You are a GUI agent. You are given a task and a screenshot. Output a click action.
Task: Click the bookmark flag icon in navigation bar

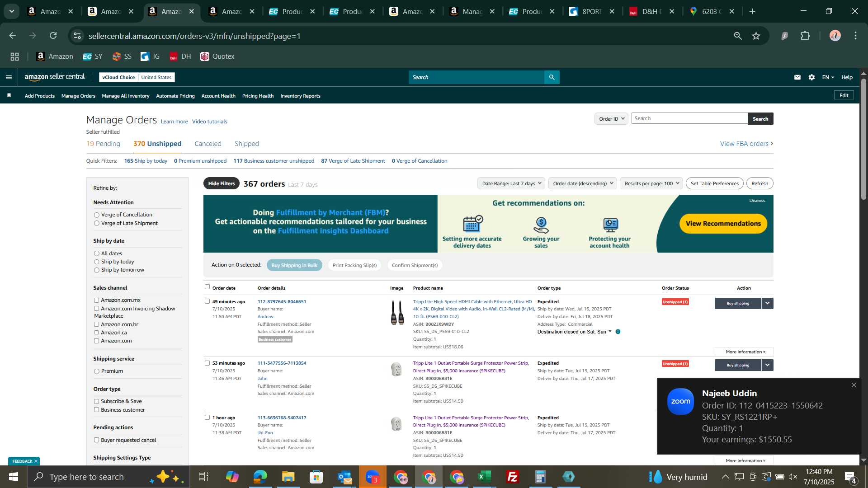click(x=9, y=95)
